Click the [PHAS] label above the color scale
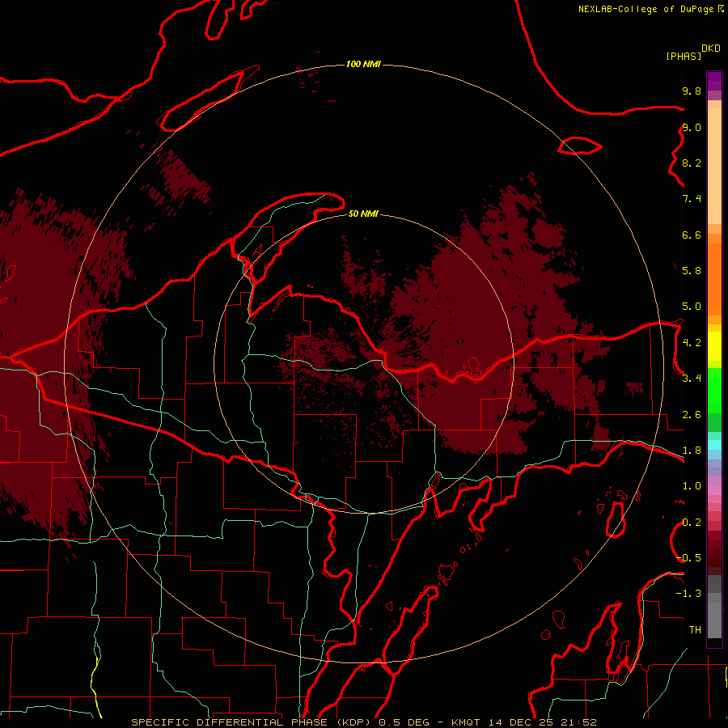The image size is (728, 728). 684,56
